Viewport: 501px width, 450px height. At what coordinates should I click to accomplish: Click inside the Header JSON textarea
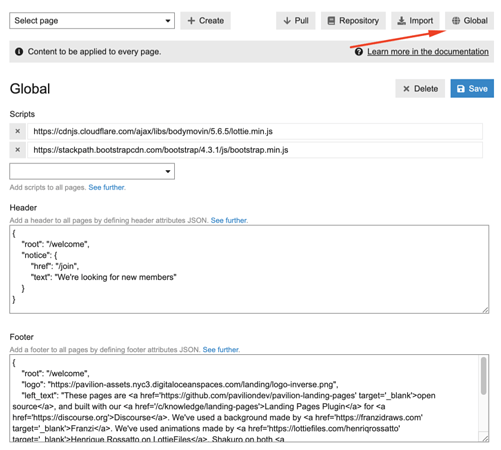point(249,269)
